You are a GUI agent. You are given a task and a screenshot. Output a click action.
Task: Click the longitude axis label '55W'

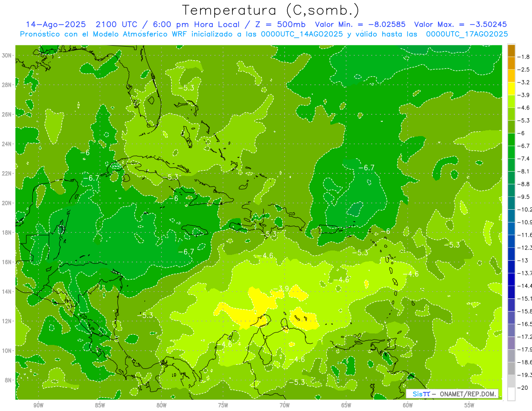pos(469,405)
